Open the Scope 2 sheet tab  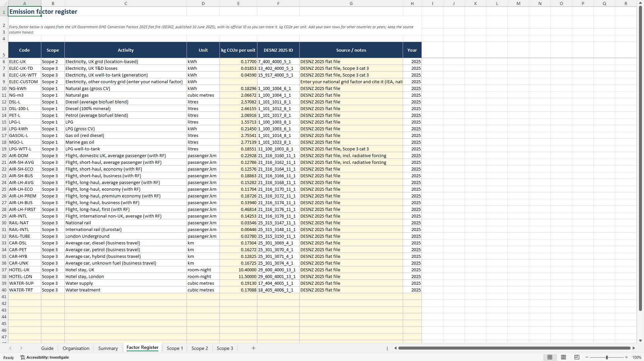point(200,348)
